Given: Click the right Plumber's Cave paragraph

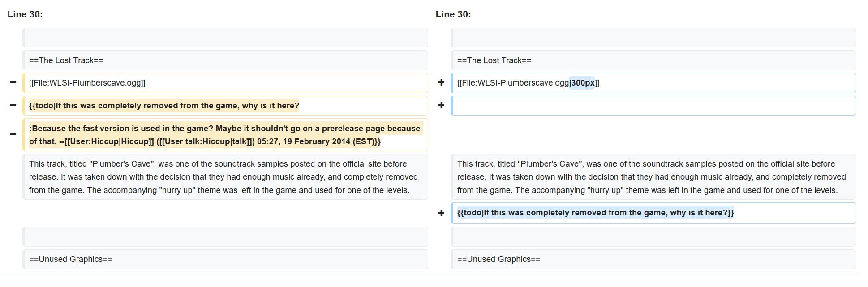Looking at the screenshot, I should tap(653, 177).
